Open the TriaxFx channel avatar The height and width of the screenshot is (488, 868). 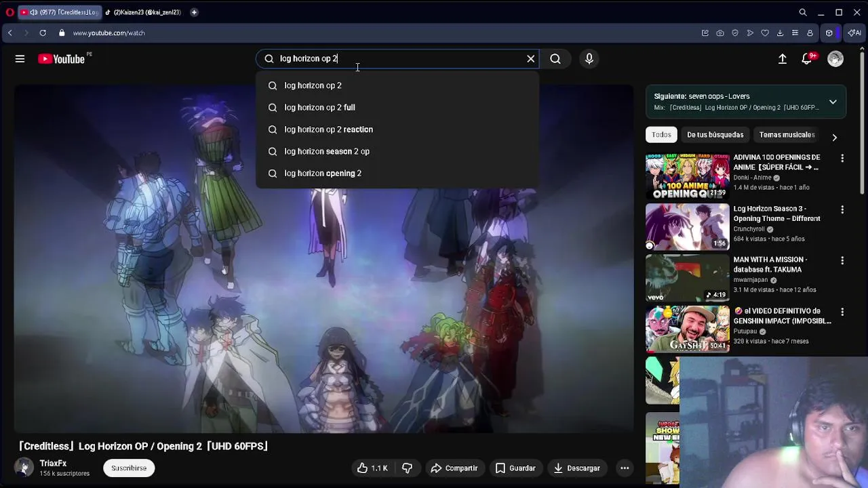point(24,467)
